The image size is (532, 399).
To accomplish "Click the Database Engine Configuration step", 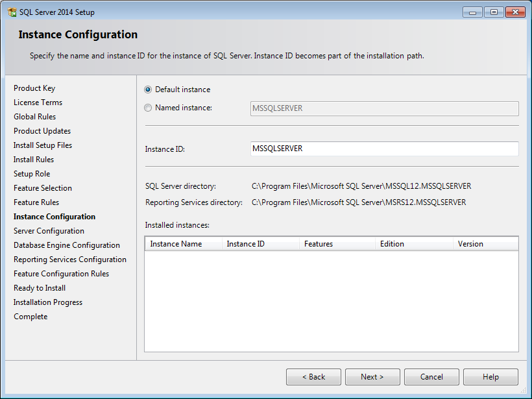I will click(x=67, y=245).
